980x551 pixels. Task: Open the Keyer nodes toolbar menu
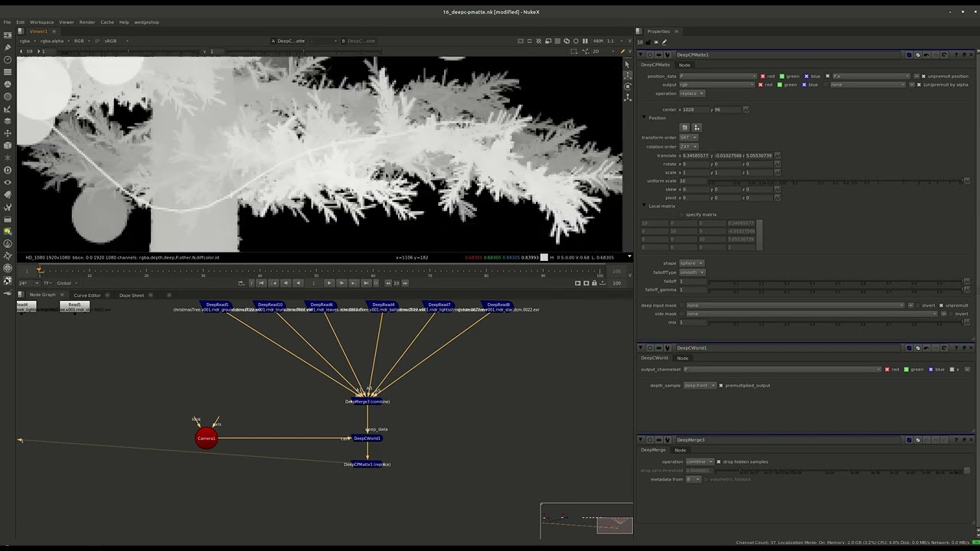click(x=8, y=109)
